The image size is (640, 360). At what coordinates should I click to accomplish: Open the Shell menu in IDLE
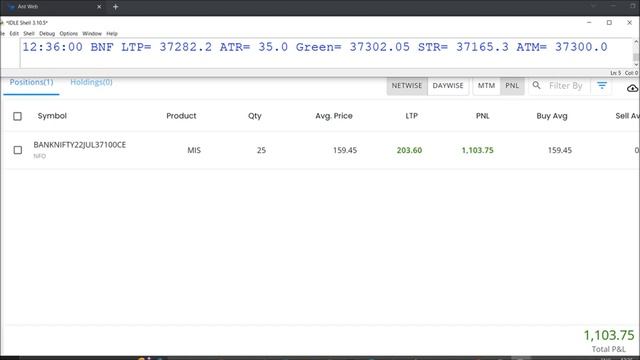coord(29,33)
